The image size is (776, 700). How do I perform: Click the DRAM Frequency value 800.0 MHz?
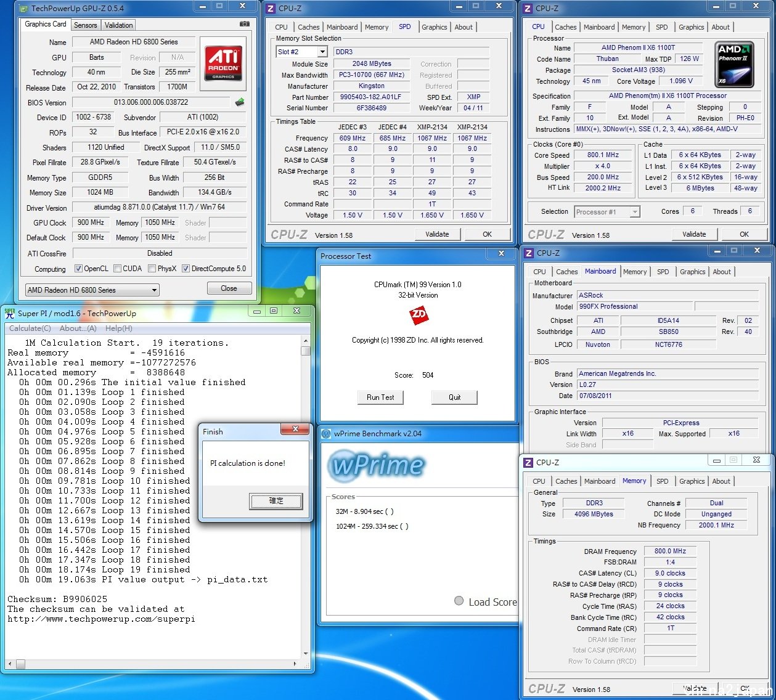pyautogui.click(x=670, y=551)
